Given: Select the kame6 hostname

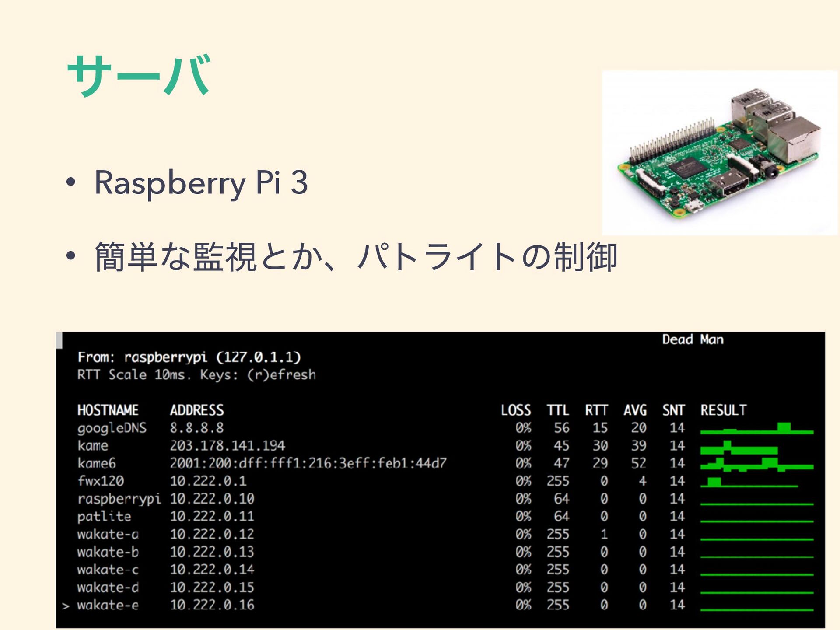Looking at the screenshot, I should [x=97, y=463].
